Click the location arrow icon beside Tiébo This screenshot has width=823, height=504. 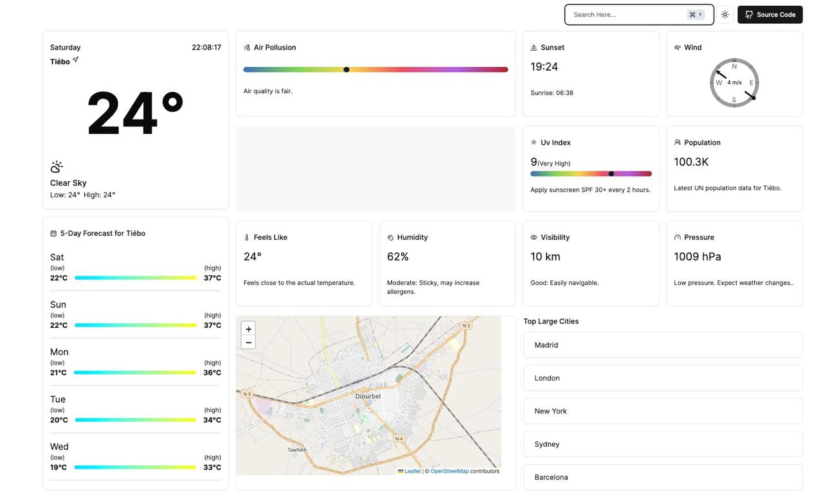pos(76,60)
